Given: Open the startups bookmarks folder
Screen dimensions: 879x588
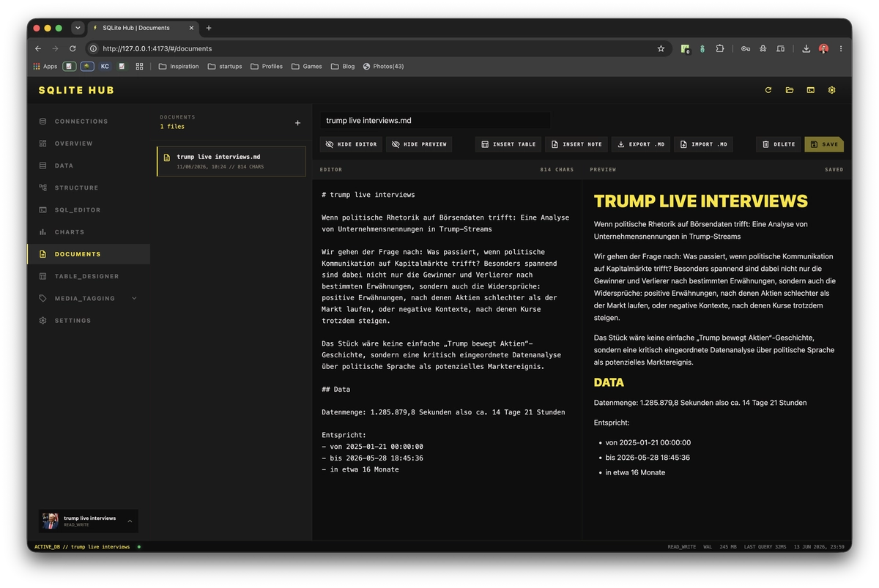Looking at the screenshot, I should tap(225, 66).
